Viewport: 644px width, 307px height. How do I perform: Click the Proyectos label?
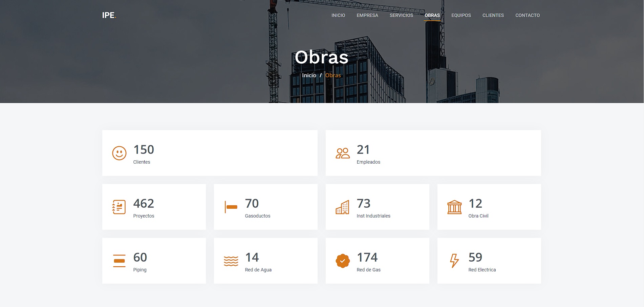144,216
